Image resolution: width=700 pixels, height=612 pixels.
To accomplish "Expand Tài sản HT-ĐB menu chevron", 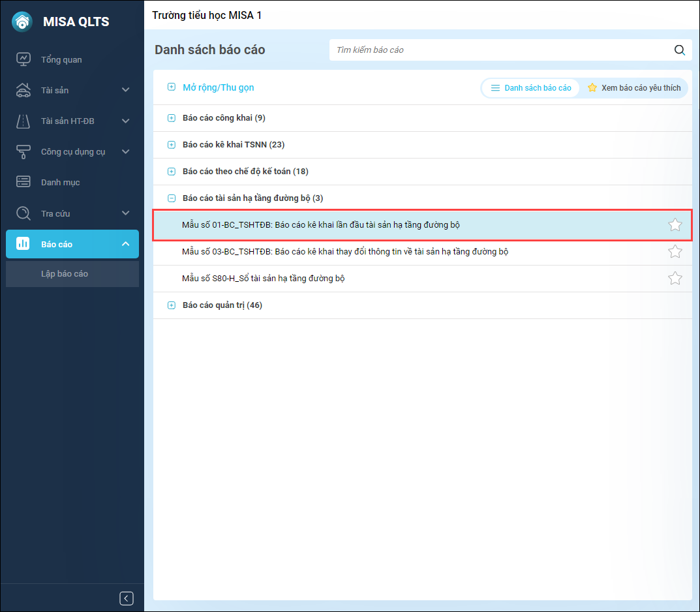I will [126, 121].
